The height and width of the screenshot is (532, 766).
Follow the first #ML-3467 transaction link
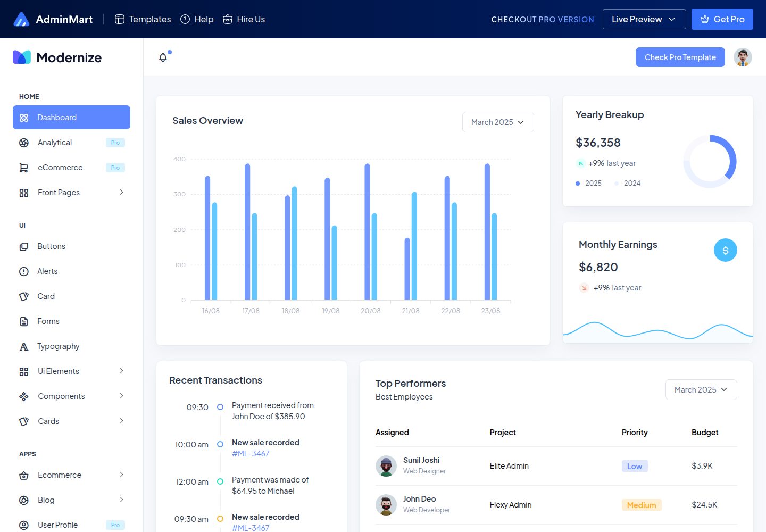point(251,454)
